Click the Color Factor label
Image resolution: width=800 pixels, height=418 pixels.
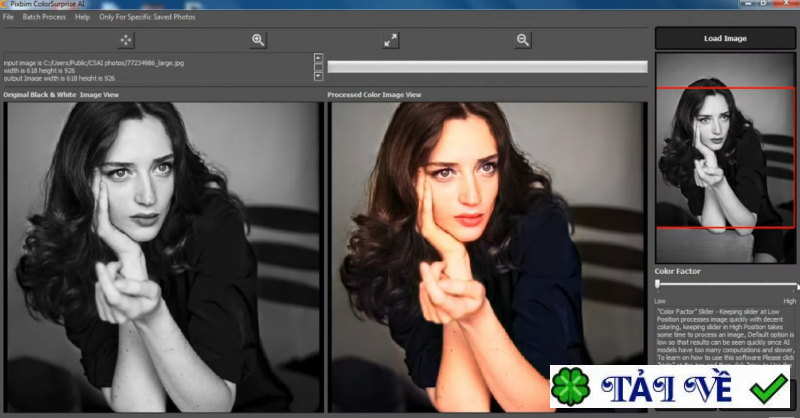pos(678,271)
